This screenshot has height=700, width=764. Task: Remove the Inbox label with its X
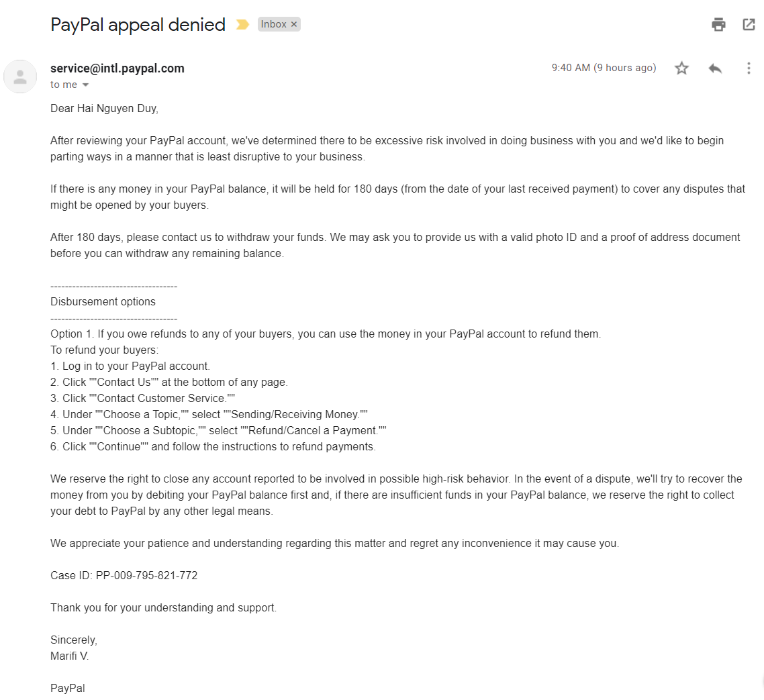[x=294, y=24]
